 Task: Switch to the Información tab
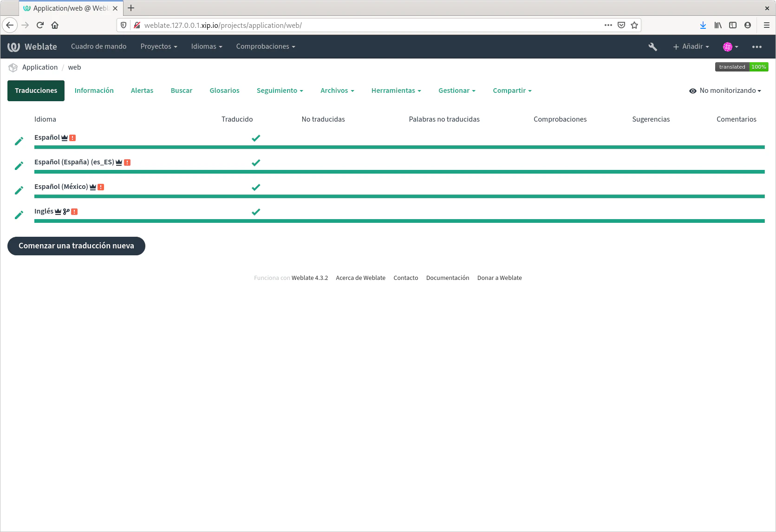(x=94, y=91)
